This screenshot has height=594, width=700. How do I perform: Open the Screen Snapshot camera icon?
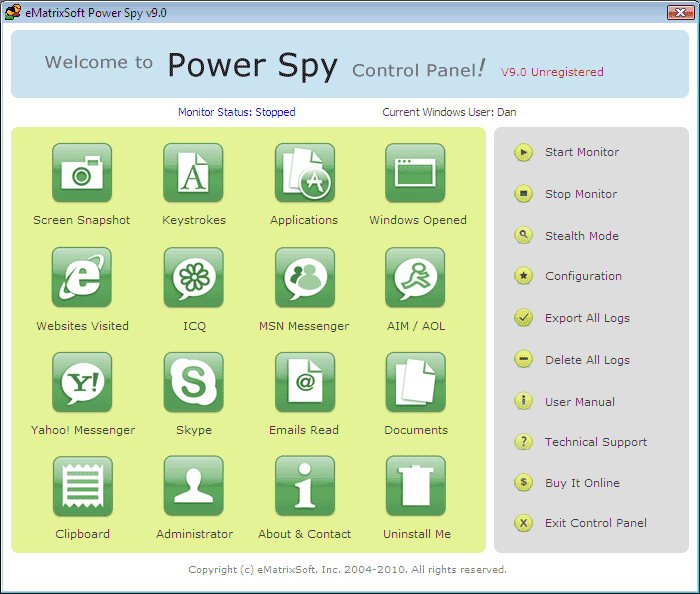pos(82,173)
